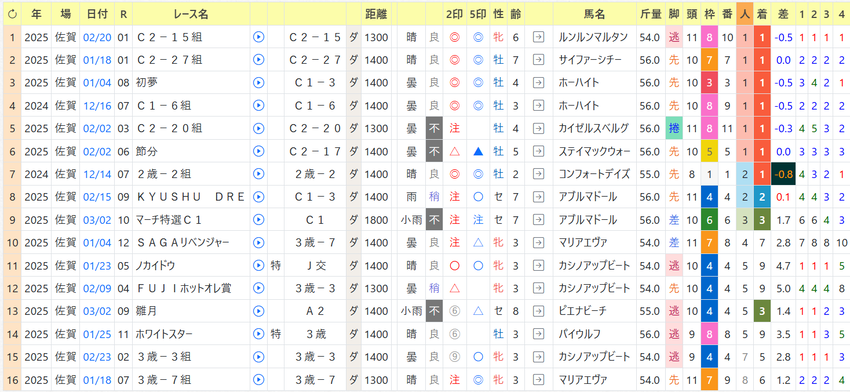Click the white frame 1 cell in ２歳－２組 row

[709, 174]
